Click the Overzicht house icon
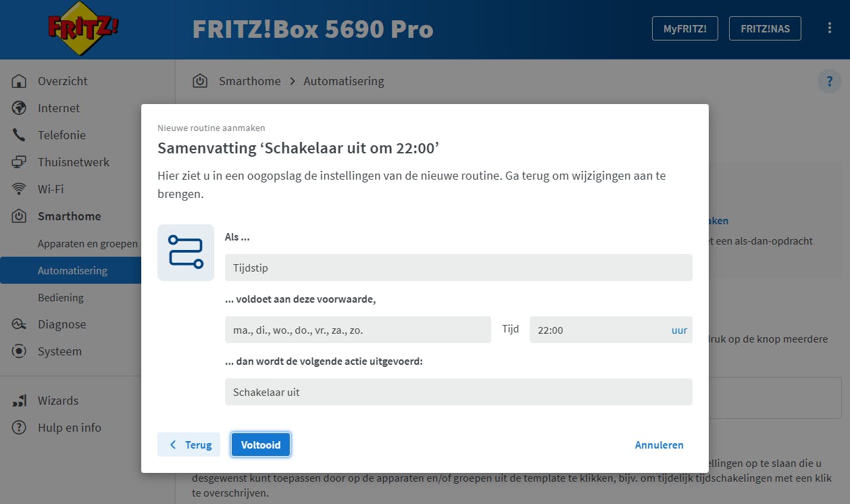The image size is (850, 504). 19,81
